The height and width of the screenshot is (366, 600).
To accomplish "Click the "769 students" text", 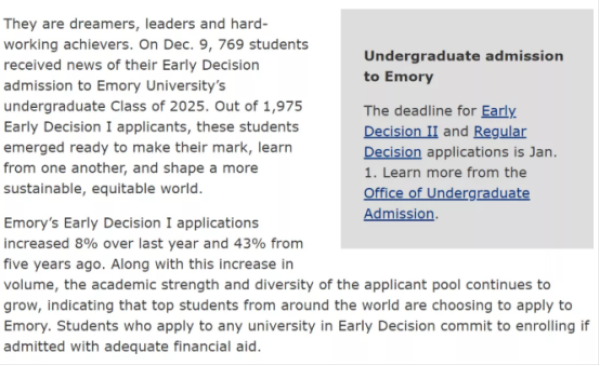I will tap(263, 44).
